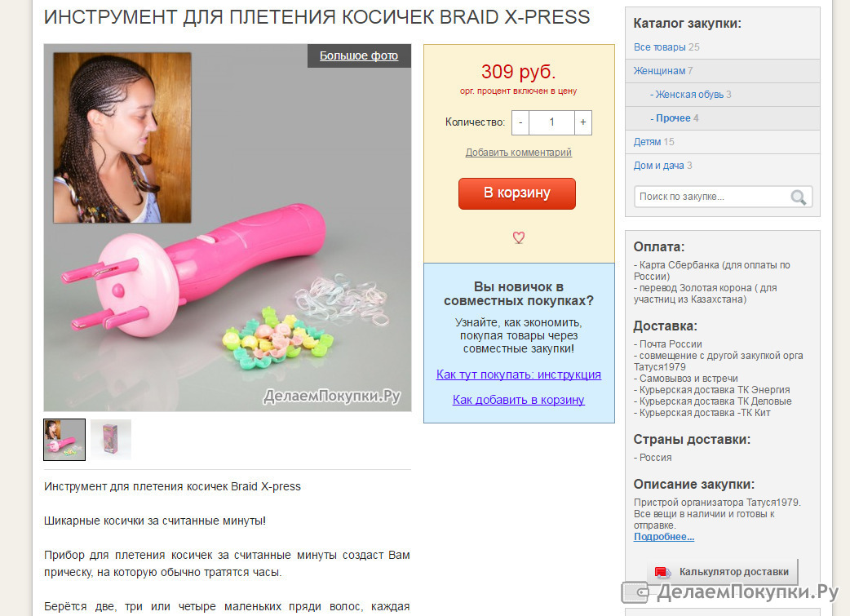Click Добавить комментарий link
Image resolution: width=850 pixels, height=616 pixels.
pos(519,153)
